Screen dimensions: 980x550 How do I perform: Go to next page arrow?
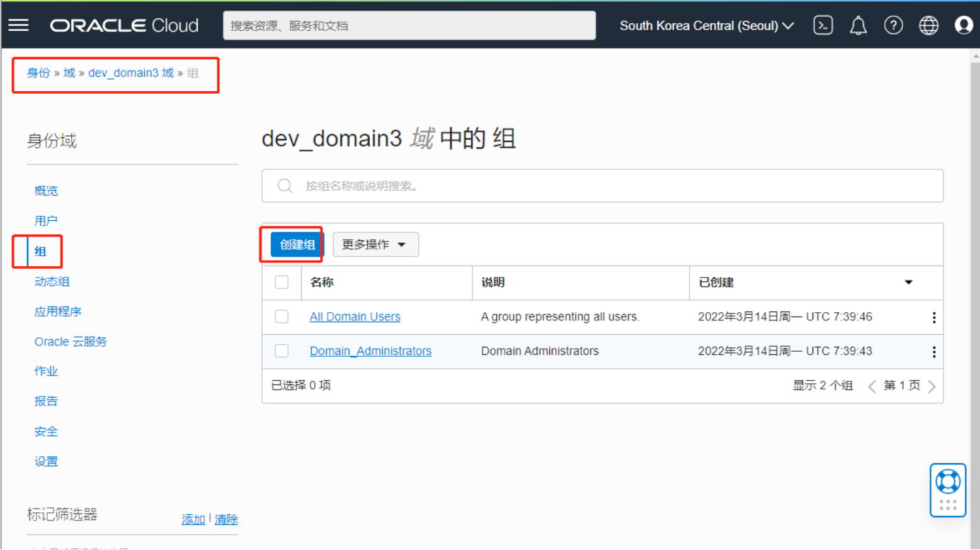point(932,386)
